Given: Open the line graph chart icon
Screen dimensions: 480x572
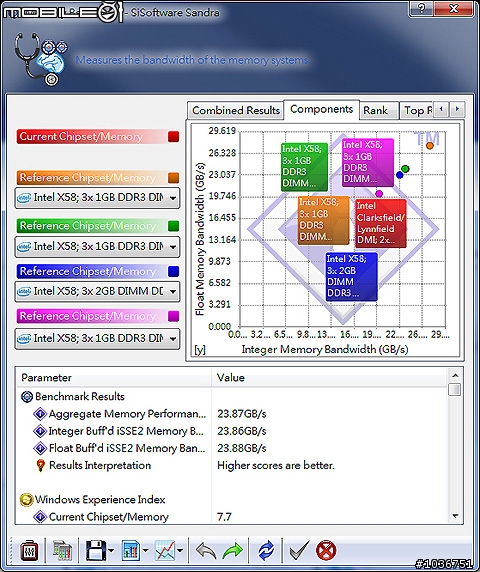Looking at the screenshot, I should click(165, 551).
